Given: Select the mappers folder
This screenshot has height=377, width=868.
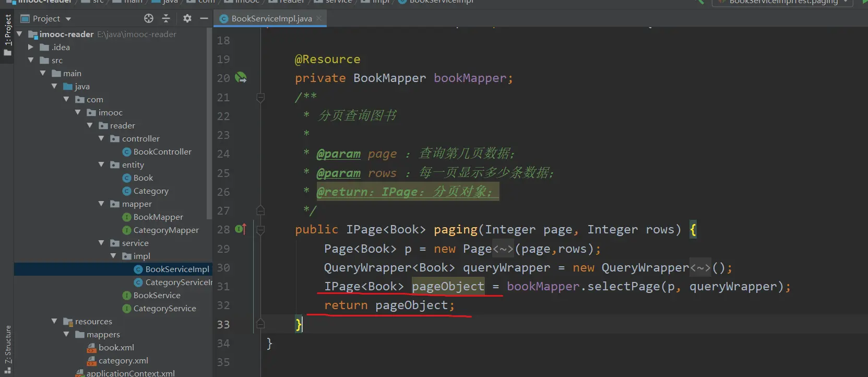Looking at the screenshot, I should [103, 334].
